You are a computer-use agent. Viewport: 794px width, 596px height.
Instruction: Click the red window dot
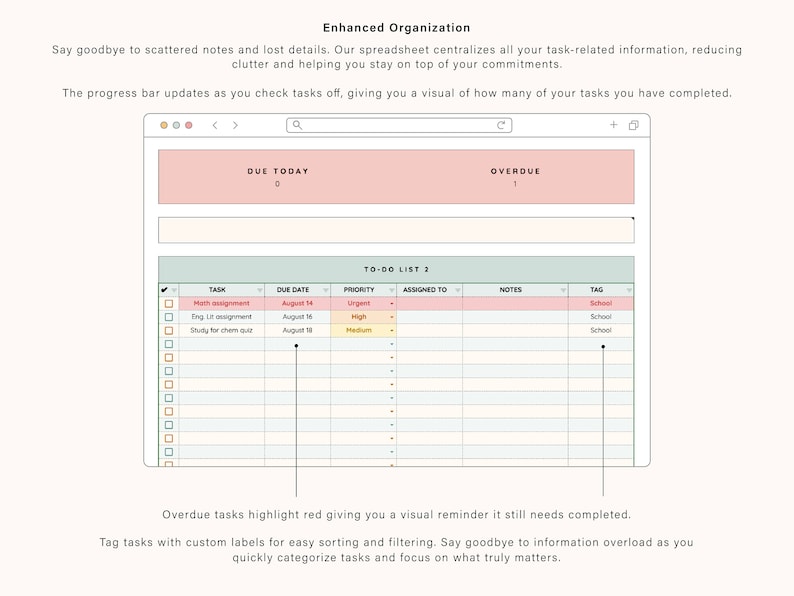tap(188, 125)
